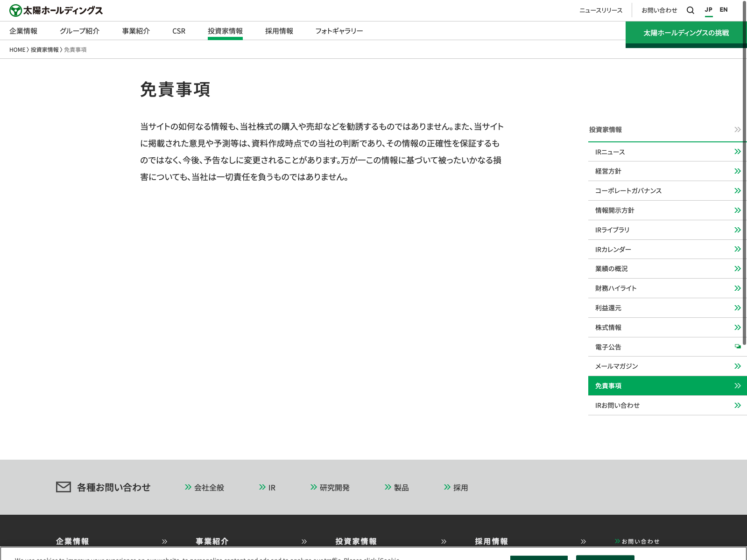Image resolution: width=747 pixels, height=560 pixels.
Task: Select the JP language option
Action: [x=708, y=10]
